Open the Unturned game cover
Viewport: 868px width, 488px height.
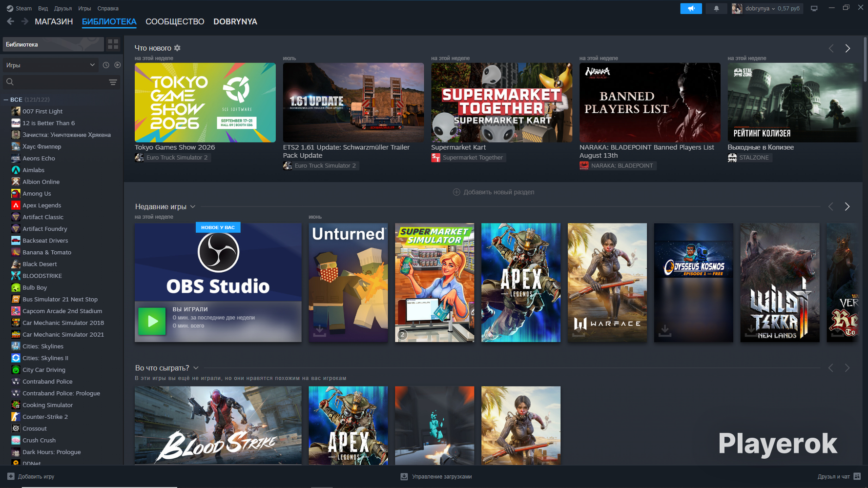[348, 283]
